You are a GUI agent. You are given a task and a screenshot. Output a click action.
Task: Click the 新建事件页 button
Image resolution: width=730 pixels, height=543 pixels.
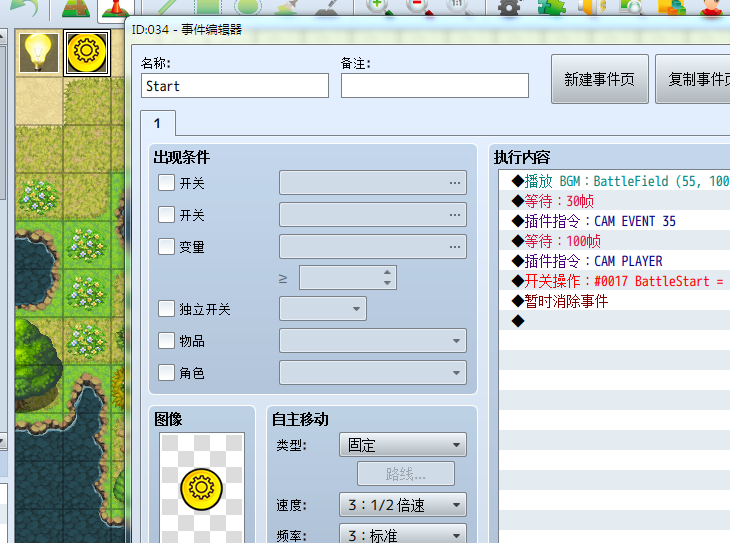tap(600, 79)
